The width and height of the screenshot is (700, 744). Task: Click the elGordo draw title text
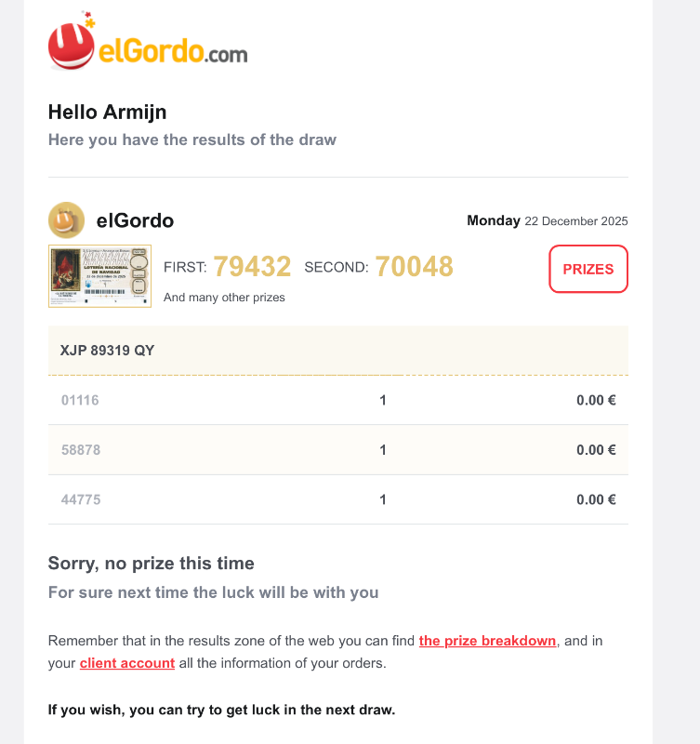[135, 220]
